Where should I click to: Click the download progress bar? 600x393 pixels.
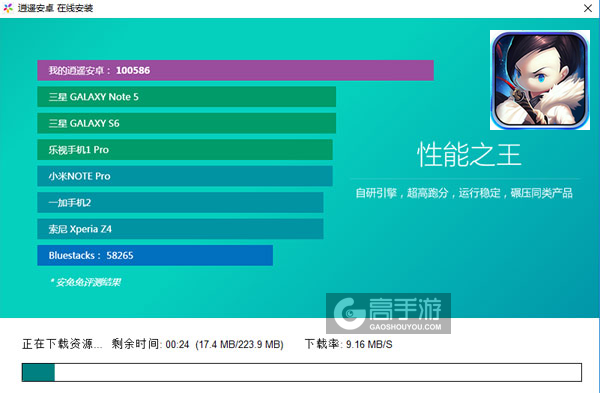click(x=302, y=372)
